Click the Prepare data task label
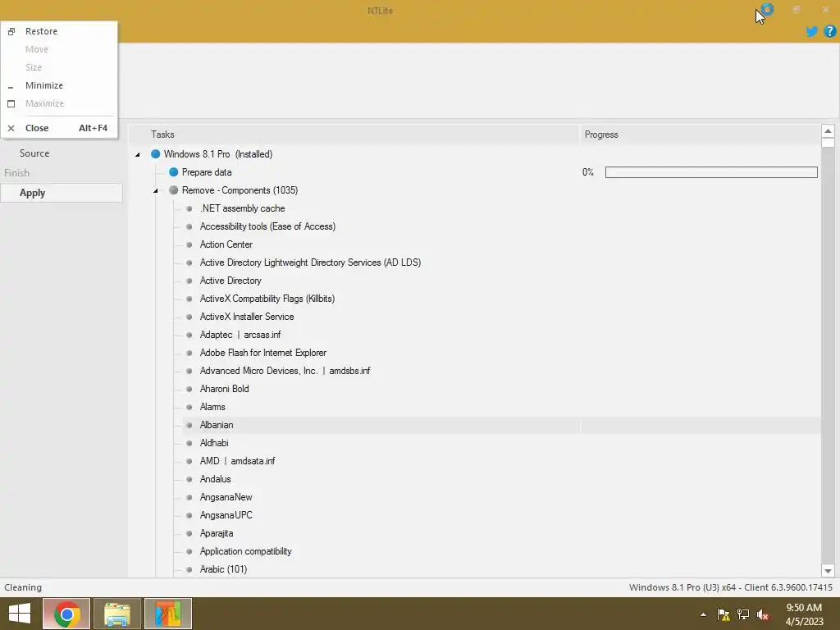This screenshot has height=630, width=840. point(207,172)
